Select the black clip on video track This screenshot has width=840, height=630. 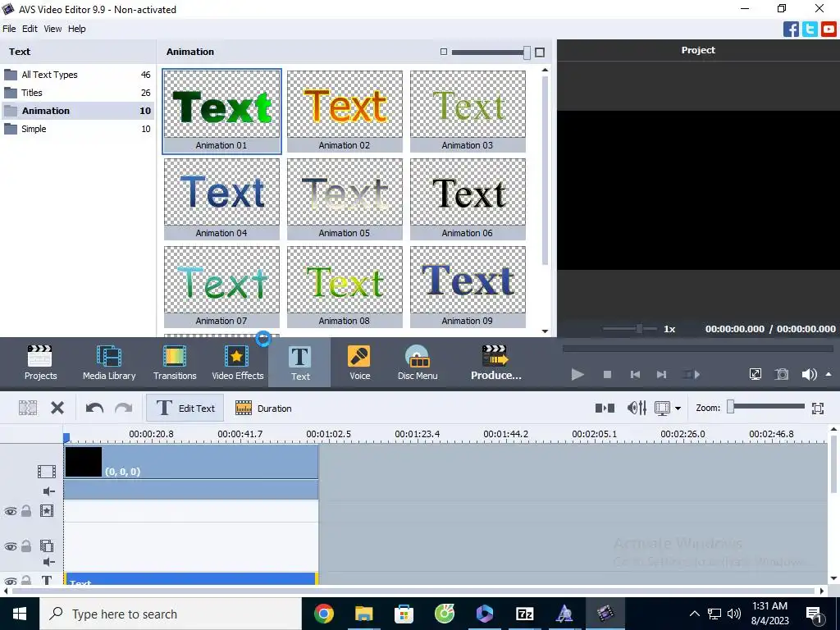190,462
